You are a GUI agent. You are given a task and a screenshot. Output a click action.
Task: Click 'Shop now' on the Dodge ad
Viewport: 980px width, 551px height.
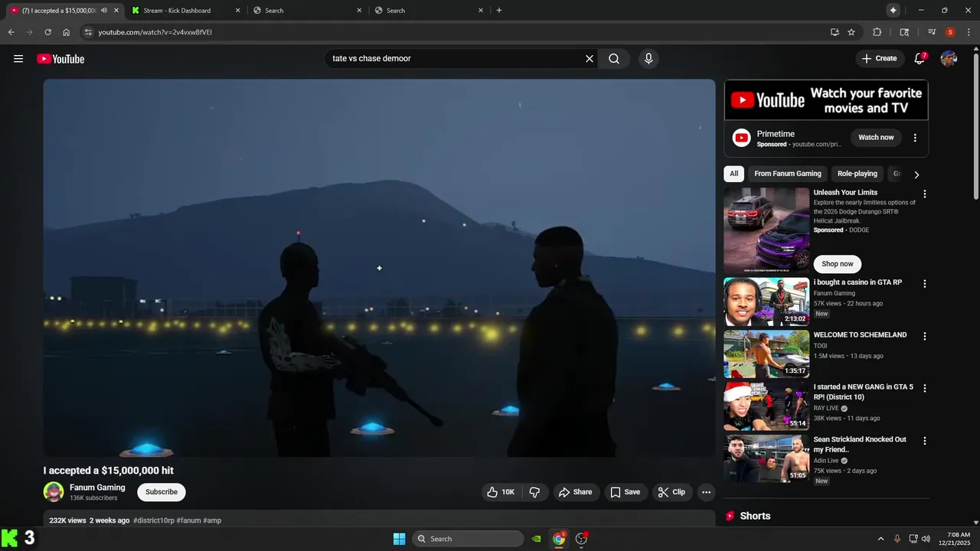[x=838, y=264]
